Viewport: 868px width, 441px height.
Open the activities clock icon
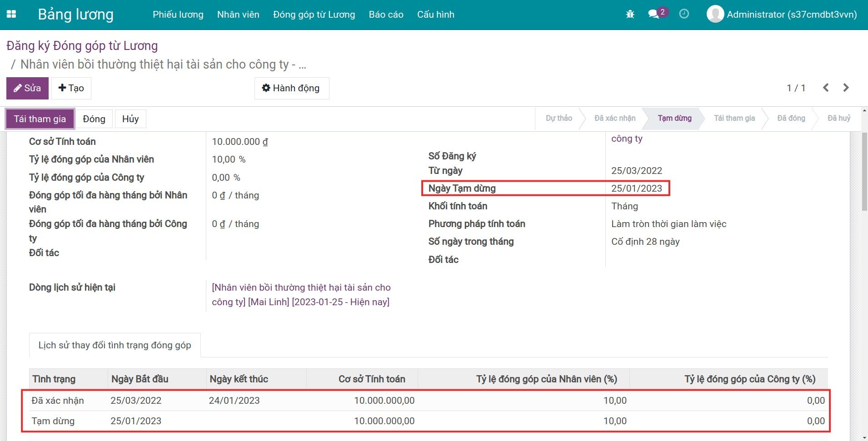pos(683,14)
